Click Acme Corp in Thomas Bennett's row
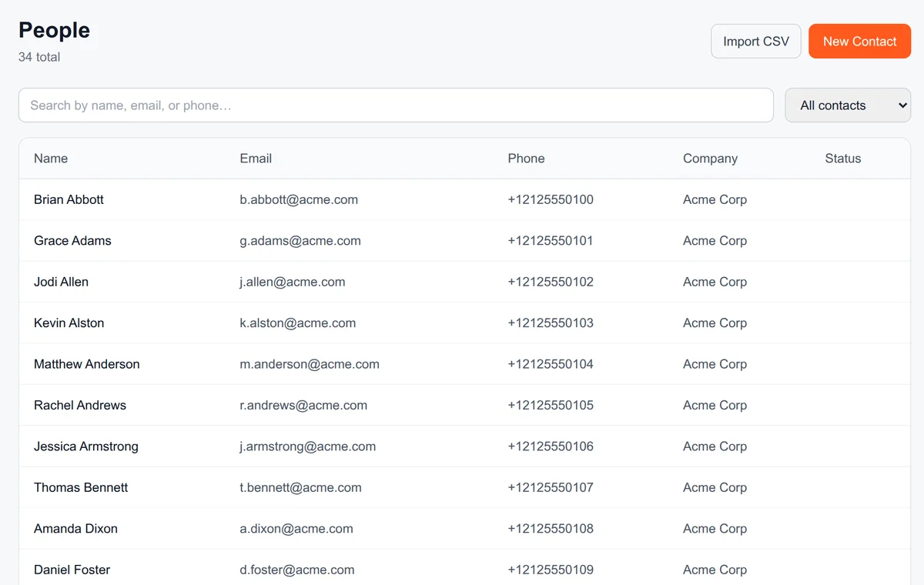Viewport: 924px width, 585px height. [x=715, y=488]
